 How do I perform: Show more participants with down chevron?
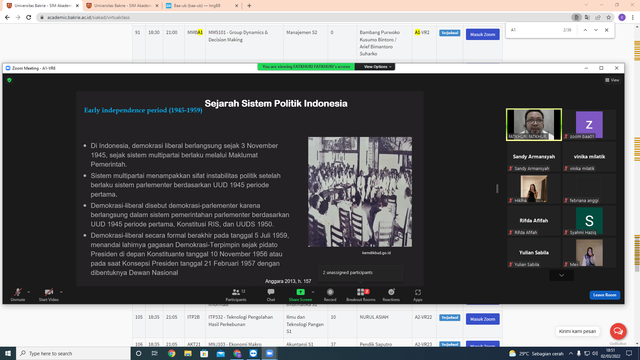(x=561, y=276)
